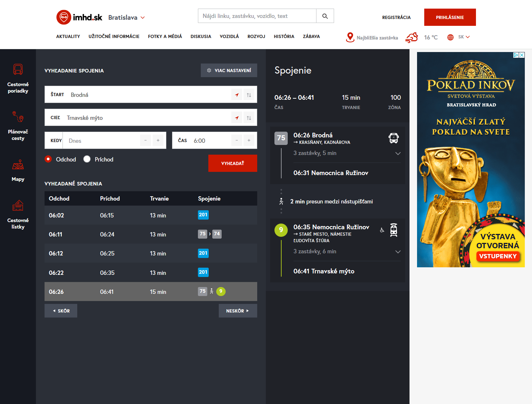Open the SK language dropdown

463,37
